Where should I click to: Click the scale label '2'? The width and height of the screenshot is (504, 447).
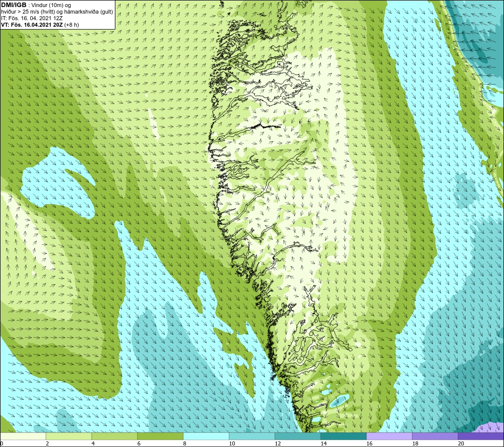tap(47, 443)
